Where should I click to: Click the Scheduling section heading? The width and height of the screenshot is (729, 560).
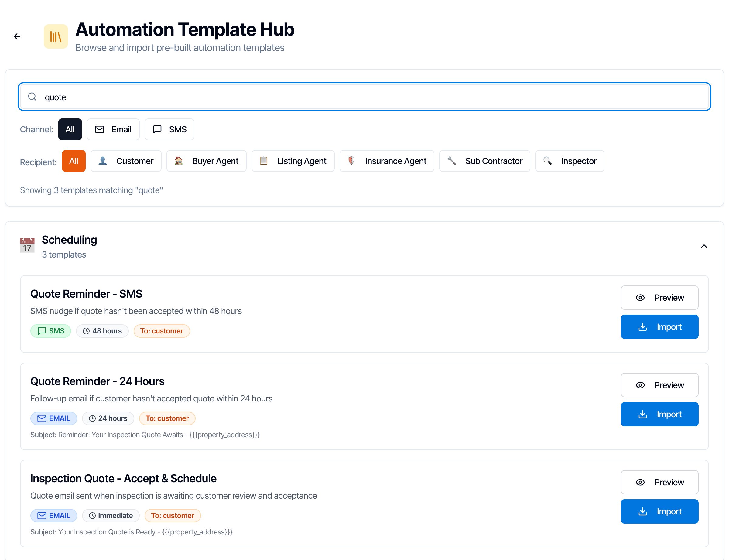click(69, 240)
